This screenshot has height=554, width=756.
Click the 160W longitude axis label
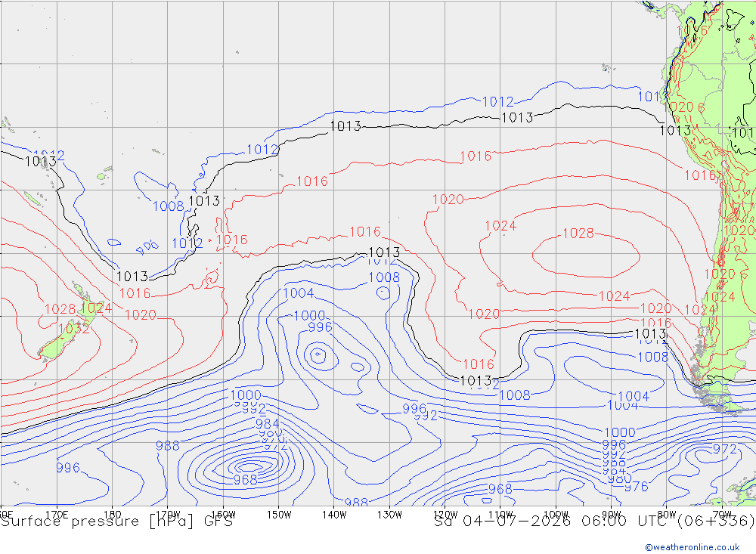223,514
